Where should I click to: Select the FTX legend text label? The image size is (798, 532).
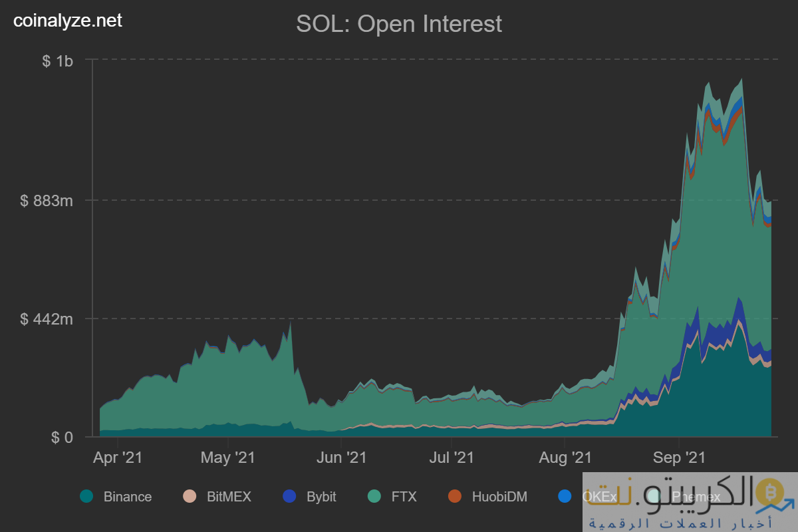point(404,497)
